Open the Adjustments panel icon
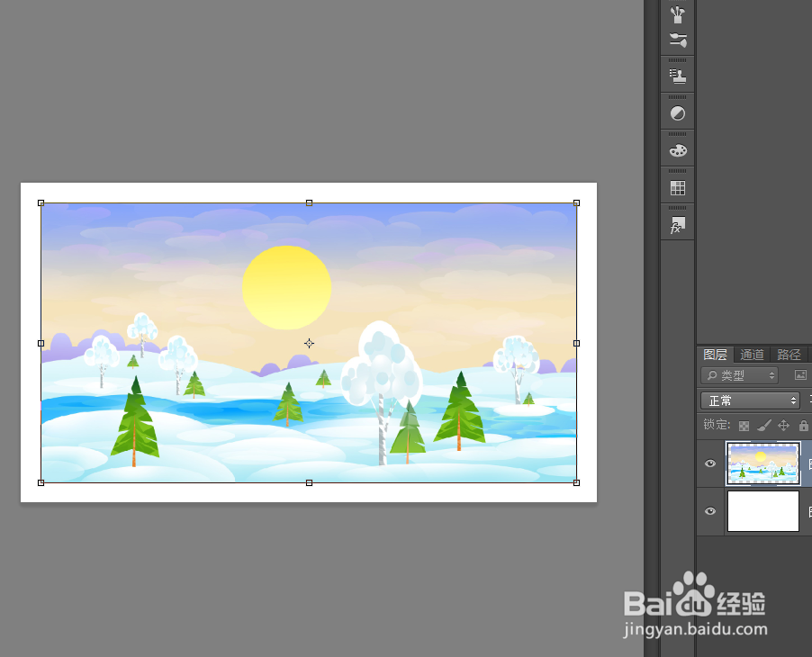The height and width of the screenshot is (657, 812). tap(677, 113)
